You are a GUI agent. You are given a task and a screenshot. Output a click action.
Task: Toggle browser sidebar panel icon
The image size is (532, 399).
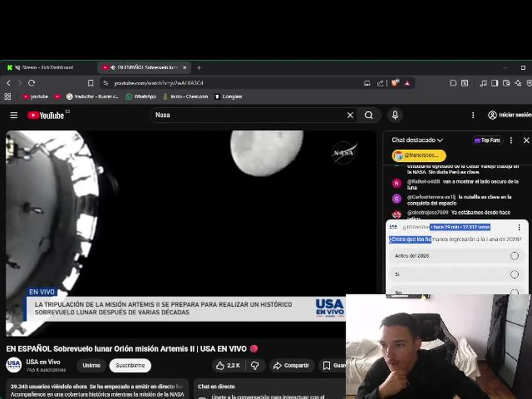495,83
